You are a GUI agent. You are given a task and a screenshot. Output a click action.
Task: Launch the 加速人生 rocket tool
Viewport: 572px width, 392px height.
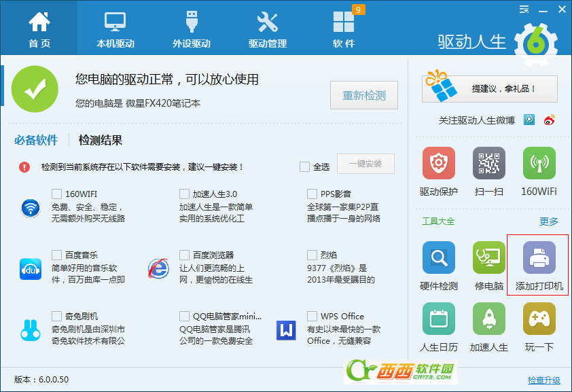[489, 319]
